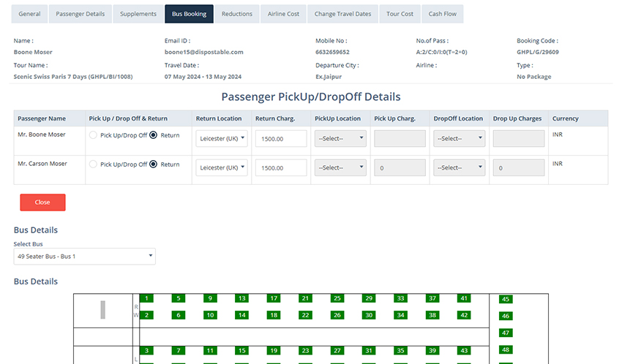Screen dimensions: 622x364
Task: Open PickUp Location dropdown for Carson Moser
Action: coord(340,168)
